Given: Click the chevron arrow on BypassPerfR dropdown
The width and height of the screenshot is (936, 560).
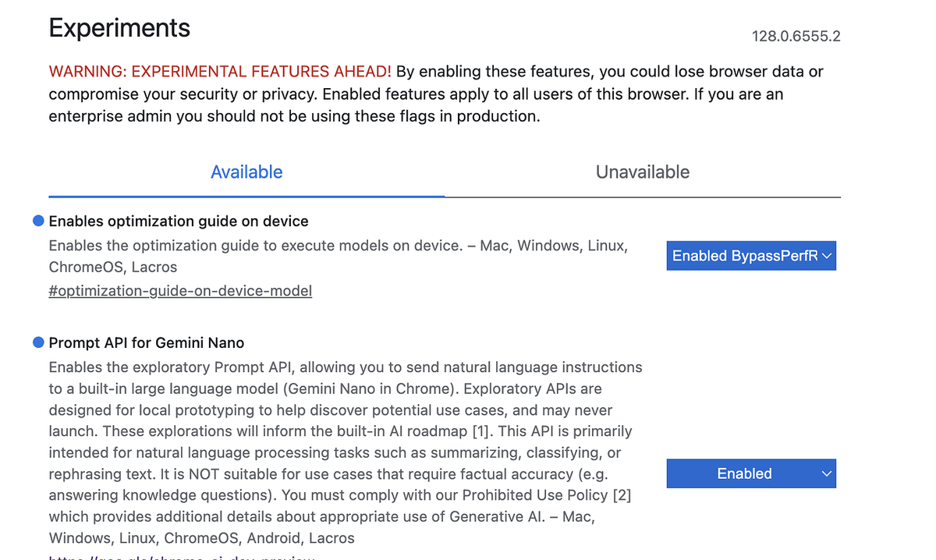Looking at the screenshot, I should [x=827, y=256].
